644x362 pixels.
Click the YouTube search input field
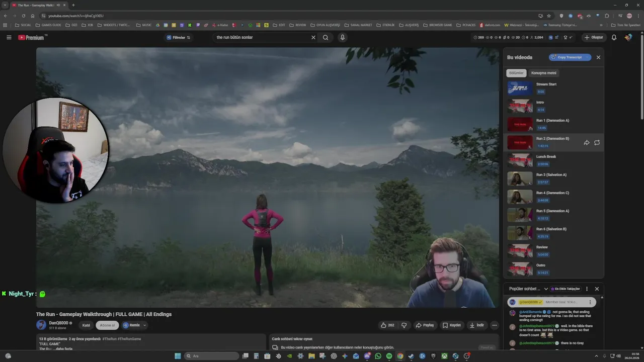(262, 37)
